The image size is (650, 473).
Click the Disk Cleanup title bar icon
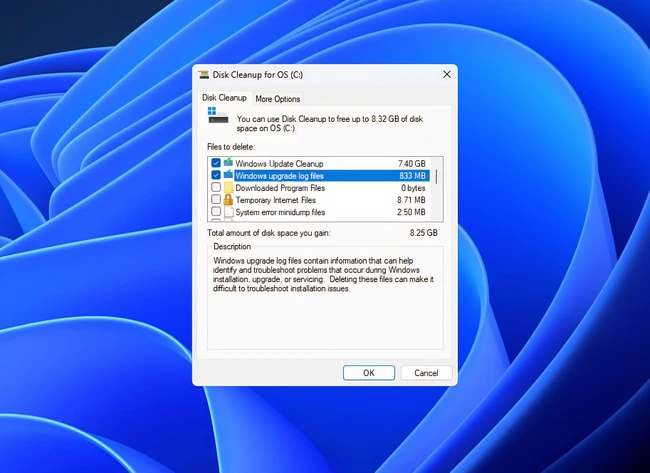pyautogui.click(x=204, y=74)
